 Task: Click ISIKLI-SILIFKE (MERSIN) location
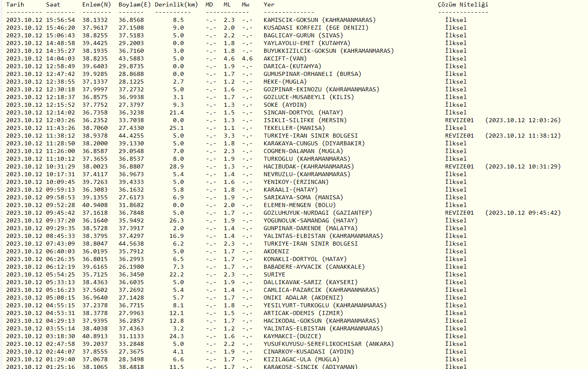pyautogui.click(x=305, y=120)
